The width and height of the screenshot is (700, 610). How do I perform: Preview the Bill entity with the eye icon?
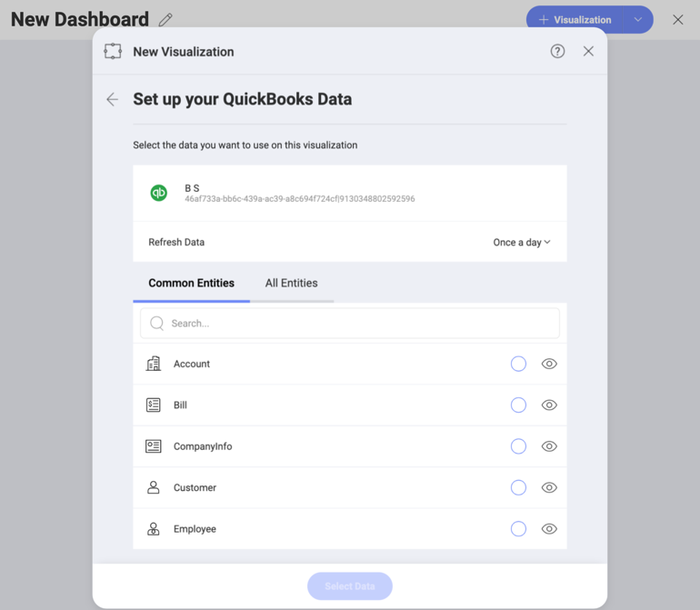tap(549, 405)
